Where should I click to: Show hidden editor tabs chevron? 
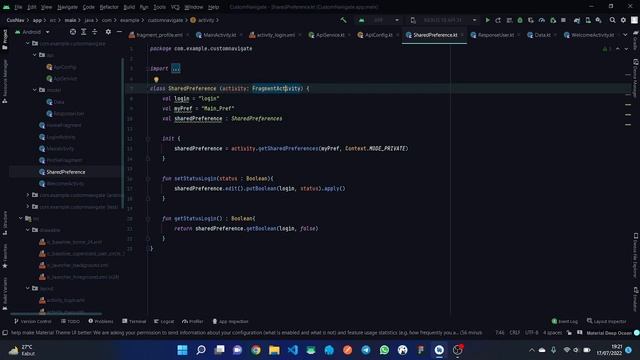point(625,35)
